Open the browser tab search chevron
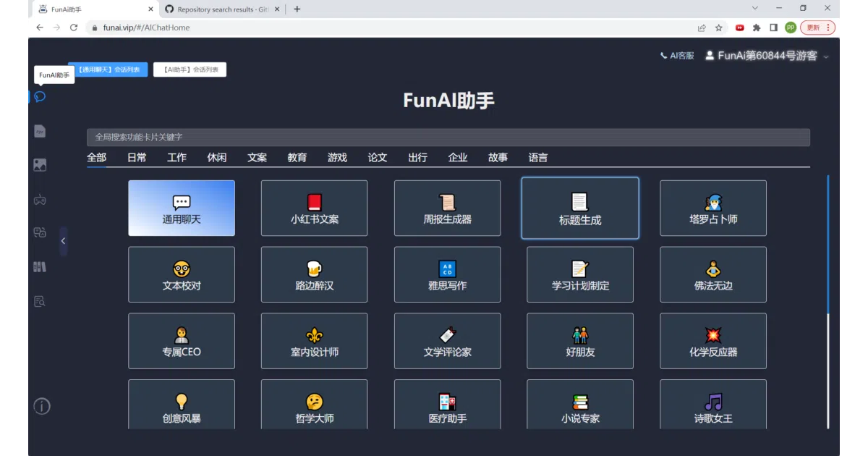Image resolution: width=868 pixels, height=456 pixels. click(755, 8)
